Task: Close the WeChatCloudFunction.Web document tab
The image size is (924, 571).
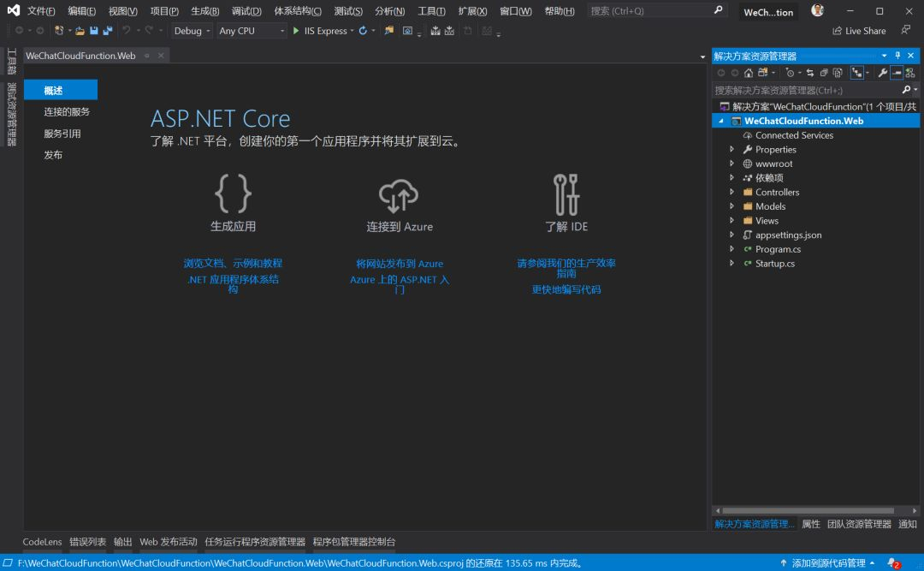Action: (x=161, y=56)
